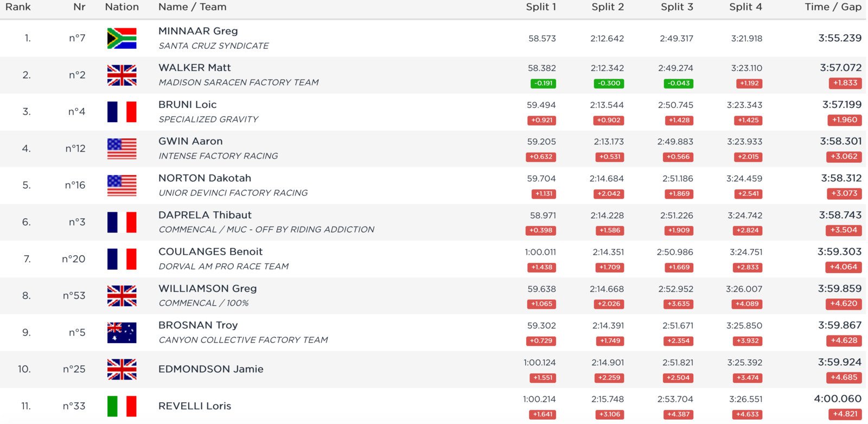Viewport: 868px width, 424px height.
Task: Open rider BRUNI Loic
Action: [x=188, y=105]
